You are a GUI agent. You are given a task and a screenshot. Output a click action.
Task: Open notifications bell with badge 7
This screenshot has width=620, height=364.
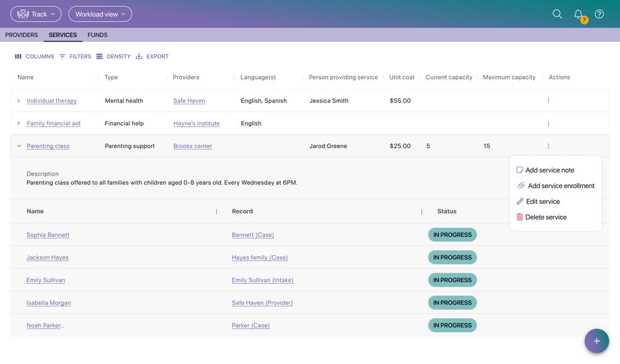tap(580, 15)
